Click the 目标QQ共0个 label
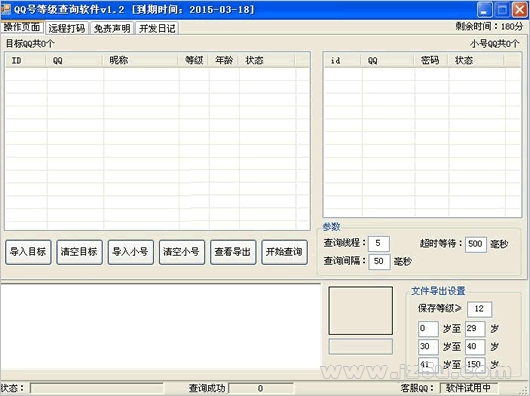Screen dimensions: 530x396 [30, 44]
